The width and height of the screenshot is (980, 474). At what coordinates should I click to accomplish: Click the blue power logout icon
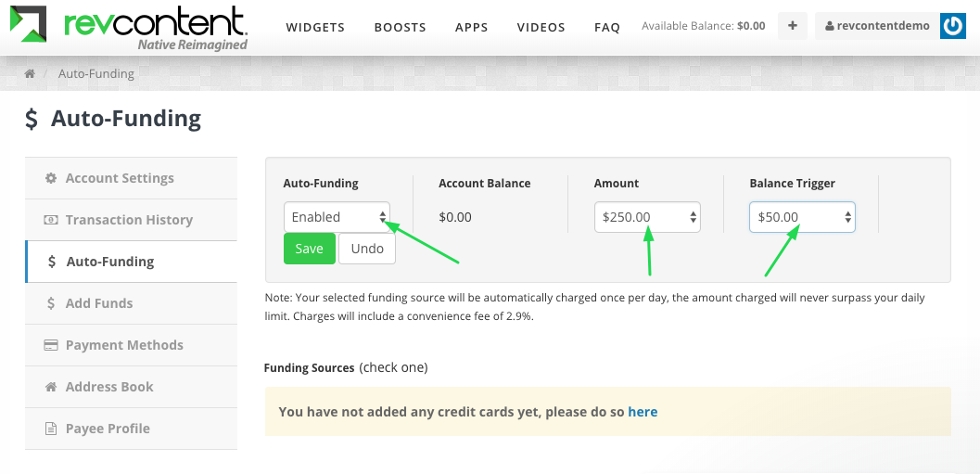pyautogui.click(x=952, y=26)
